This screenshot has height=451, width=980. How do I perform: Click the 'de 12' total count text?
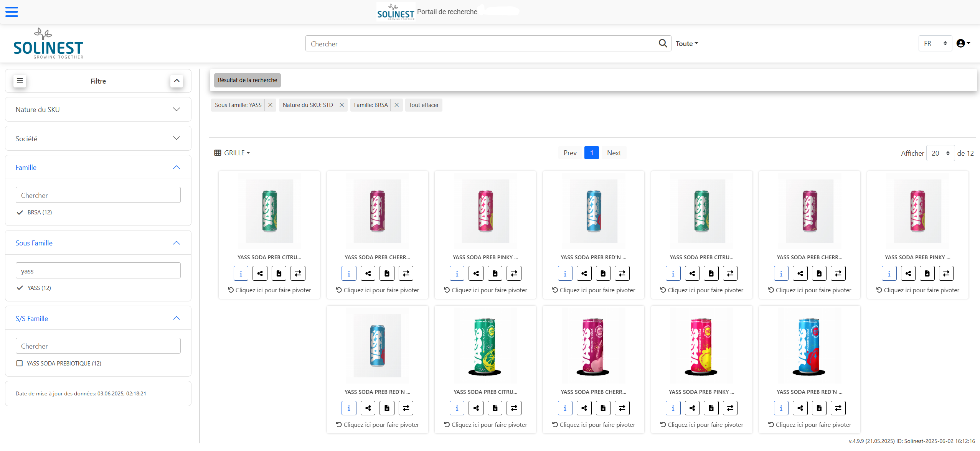965,153
